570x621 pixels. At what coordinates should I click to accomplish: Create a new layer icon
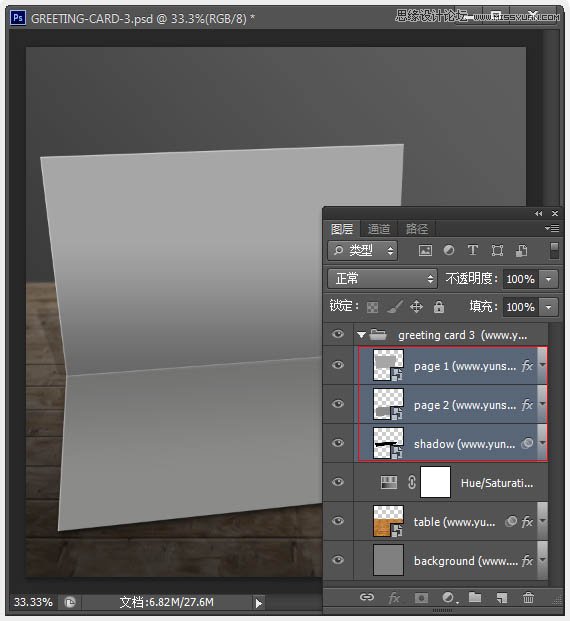tap(501, 597)
